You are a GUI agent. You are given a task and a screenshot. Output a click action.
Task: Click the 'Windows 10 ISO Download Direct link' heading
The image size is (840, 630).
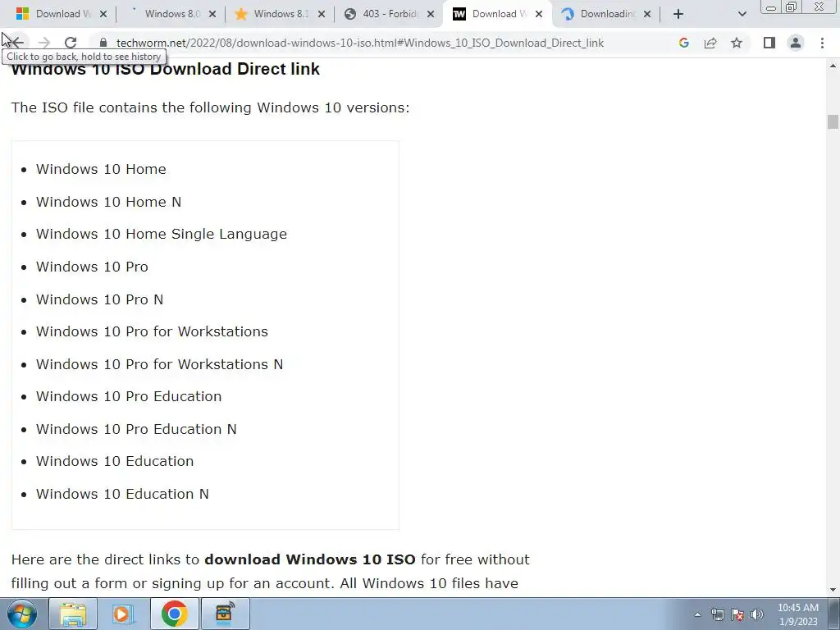(166, 69)
